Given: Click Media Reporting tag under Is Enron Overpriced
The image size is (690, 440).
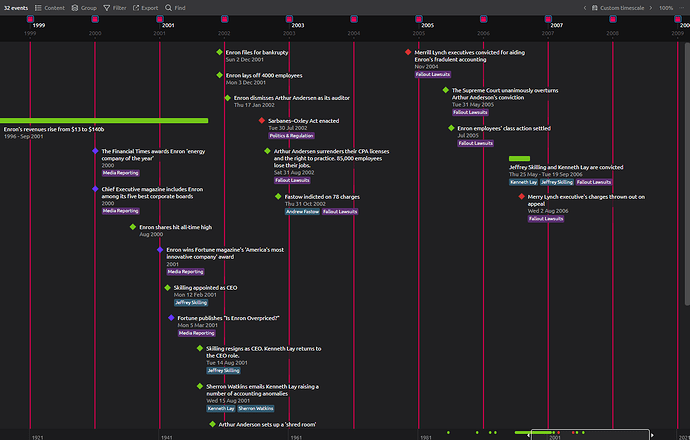Looking at the screenshot, I should [196, 333].
